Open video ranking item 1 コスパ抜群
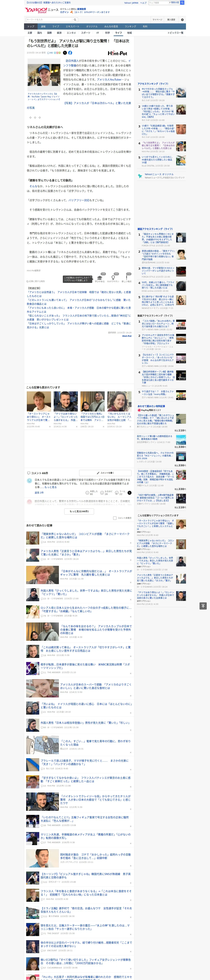Image resolution: width=210 pixels, height=980 pixels. click(x=158, y=324)
